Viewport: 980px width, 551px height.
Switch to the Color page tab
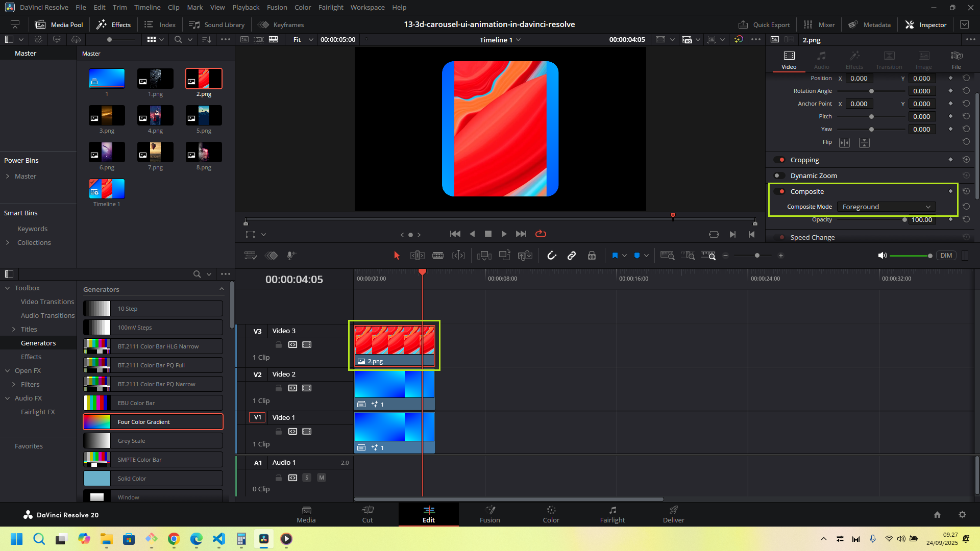551,514
